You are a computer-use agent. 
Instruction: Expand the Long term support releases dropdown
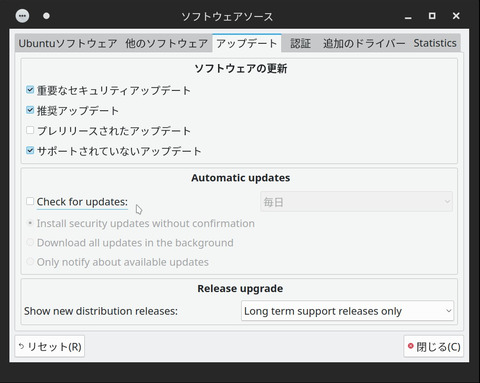coord(347,311)
